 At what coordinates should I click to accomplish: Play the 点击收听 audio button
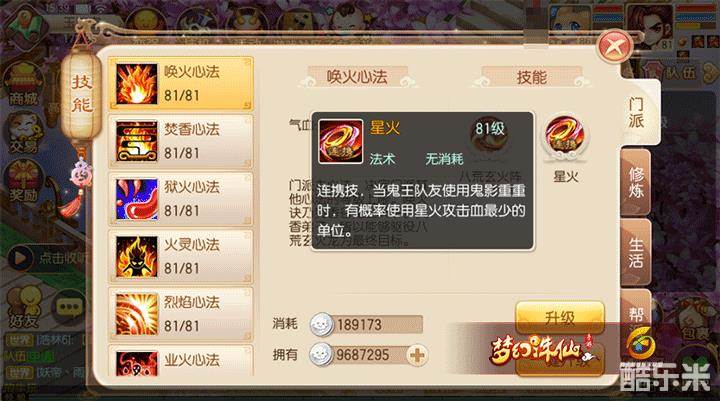point(19,257)
